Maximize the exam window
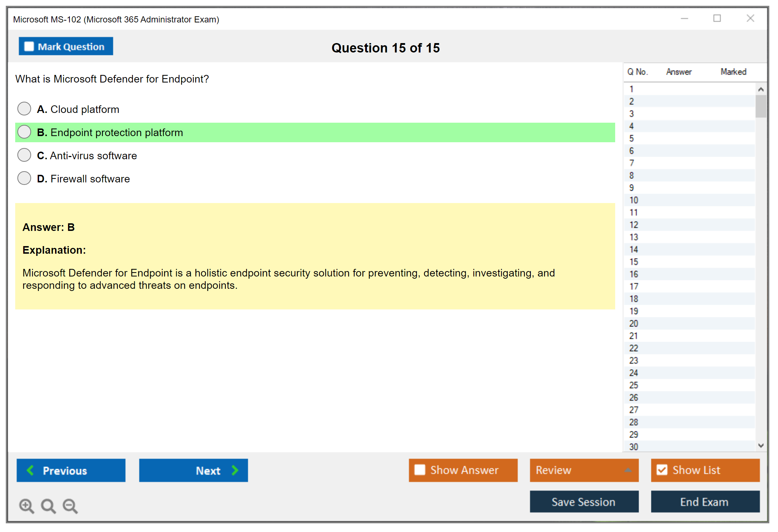The image size is (778, 532). click(717, 18)
